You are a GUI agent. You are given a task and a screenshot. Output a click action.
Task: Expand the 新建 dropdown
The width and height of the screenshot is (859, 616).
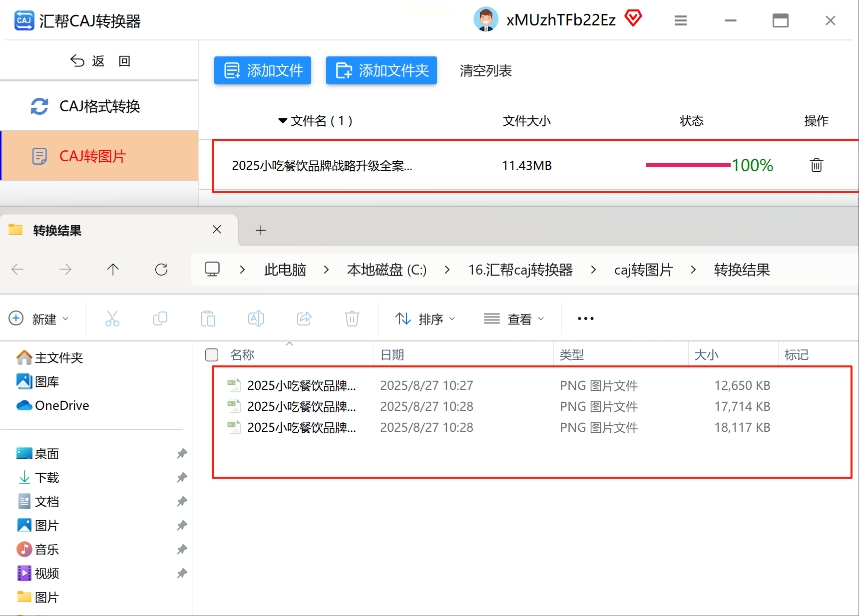coord(39,318)
